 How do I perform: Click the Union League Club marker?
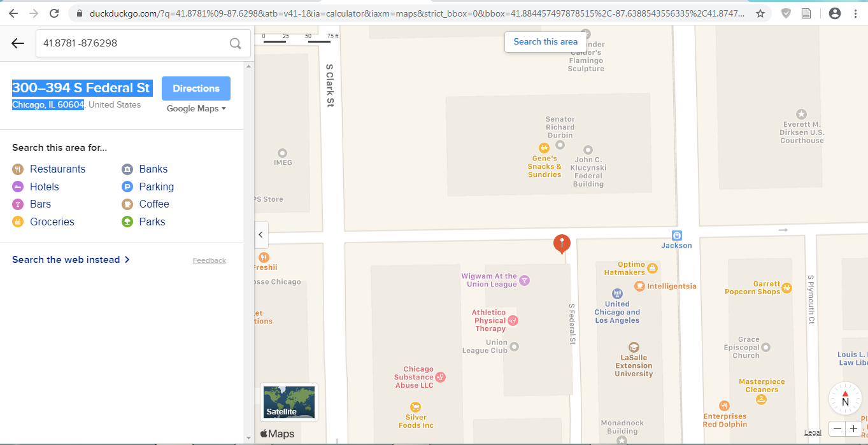[x=515, y=346]
